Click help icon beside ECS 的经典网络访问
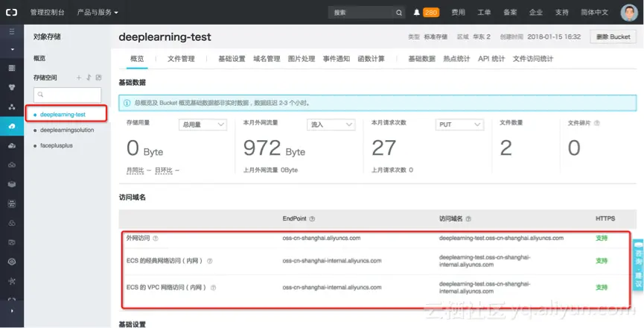The image size is (644, 328). pos(209,261)
